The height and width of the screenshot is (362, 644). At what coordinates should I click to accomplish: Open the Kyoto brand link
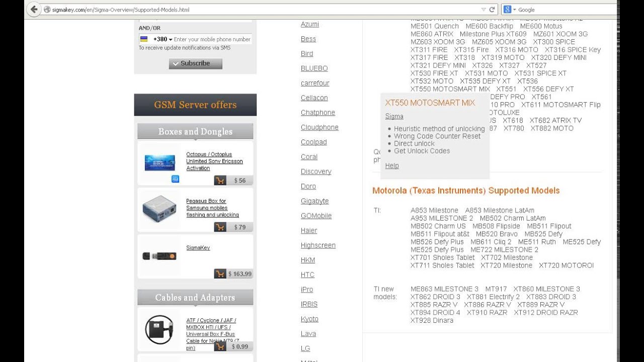309,319
